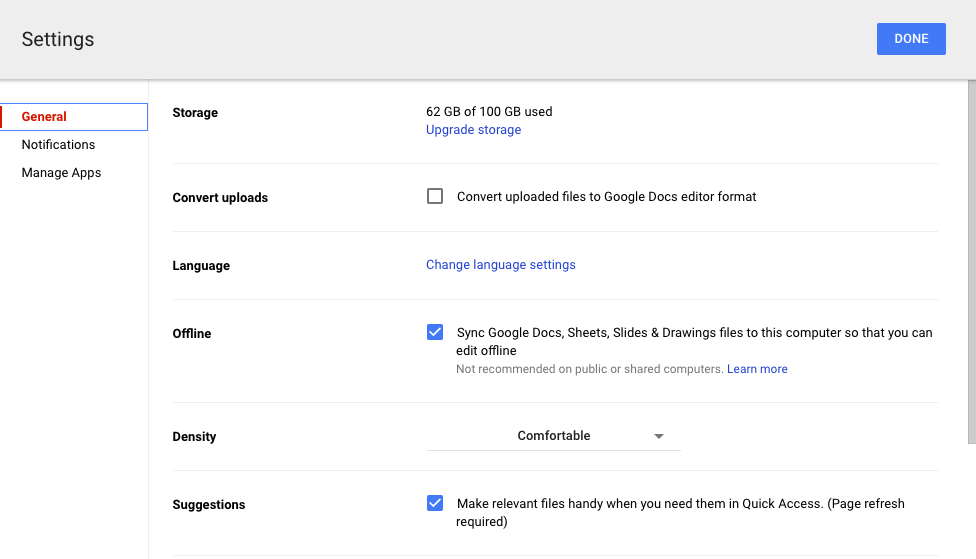Follow the Upgrade storage link

(x=473, y=129)
